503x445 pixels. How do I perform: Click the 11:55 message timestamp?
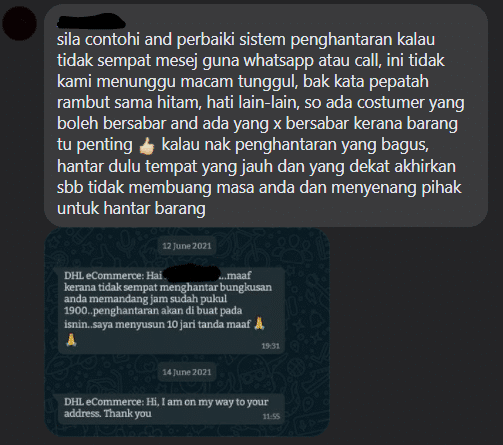[x=271, y=416]
